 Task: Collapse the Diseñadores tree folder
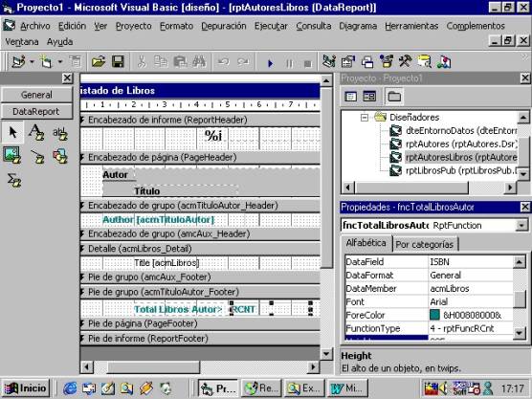(x=365, y=118)
